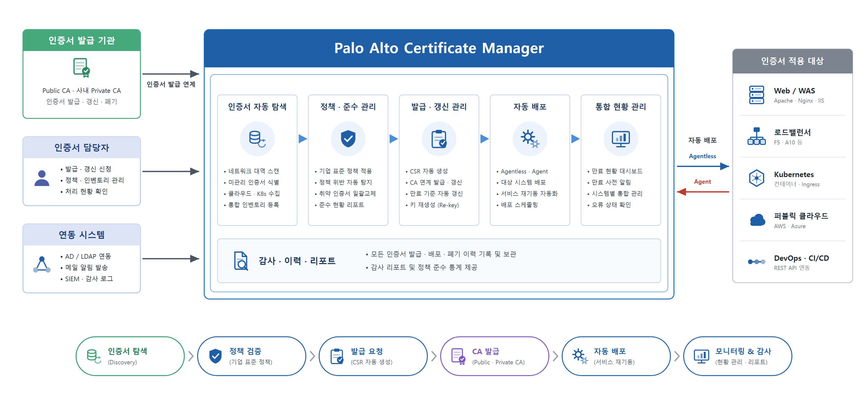Click the chevron after 인증서 탐색 pill
868x397 pixels.
[x=191, y=356]
